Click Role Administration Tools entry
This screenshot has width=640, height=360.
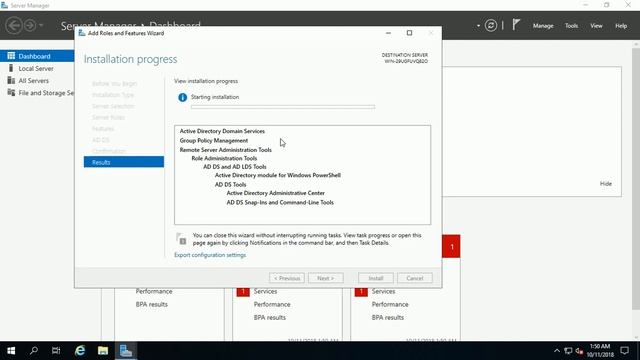224,158
